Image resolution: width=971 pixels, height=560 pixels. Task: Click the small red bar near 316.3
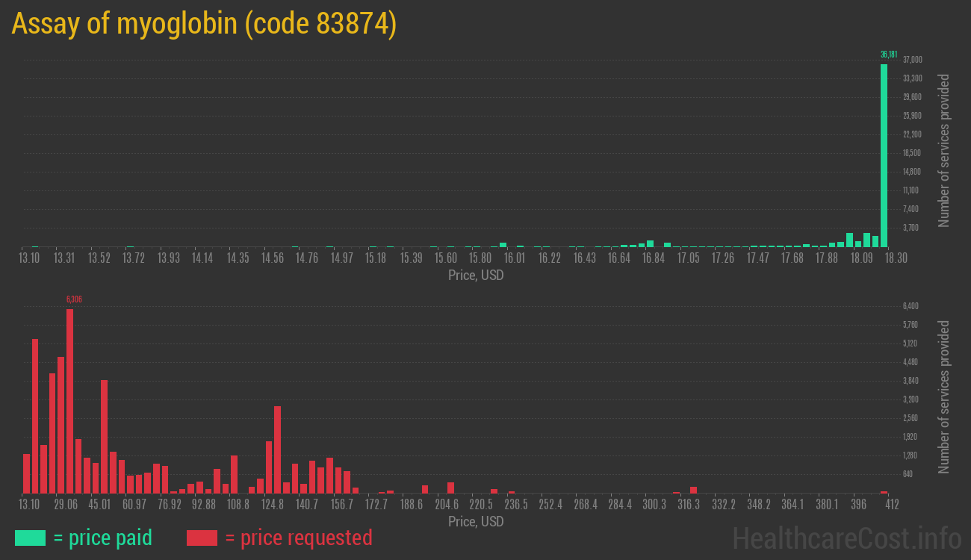point(693,490)
